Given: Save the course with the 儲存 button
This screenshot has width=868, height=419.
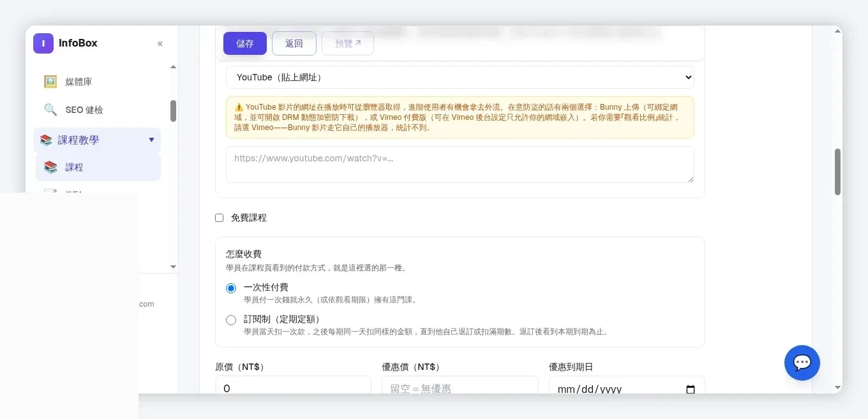Looking at the screenshot, I should tap(245, 43).
